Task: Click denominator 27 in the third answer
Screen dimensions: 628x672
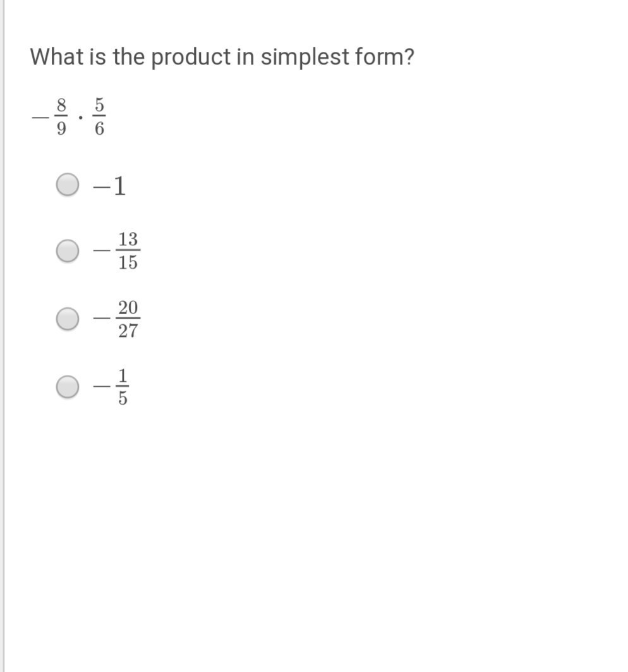Action: tap(128, 331)
